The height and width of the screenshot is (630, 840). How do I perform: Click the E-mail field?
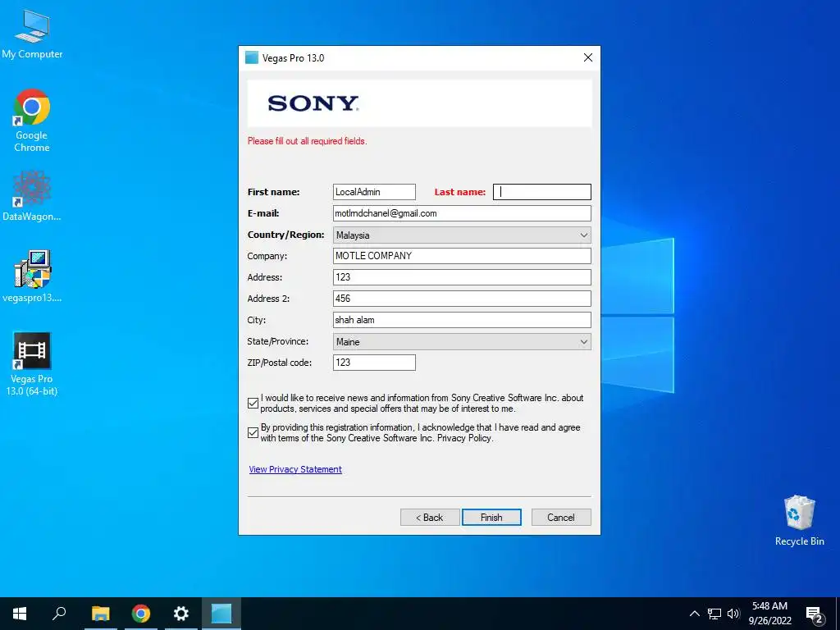[x=462, y=213]
